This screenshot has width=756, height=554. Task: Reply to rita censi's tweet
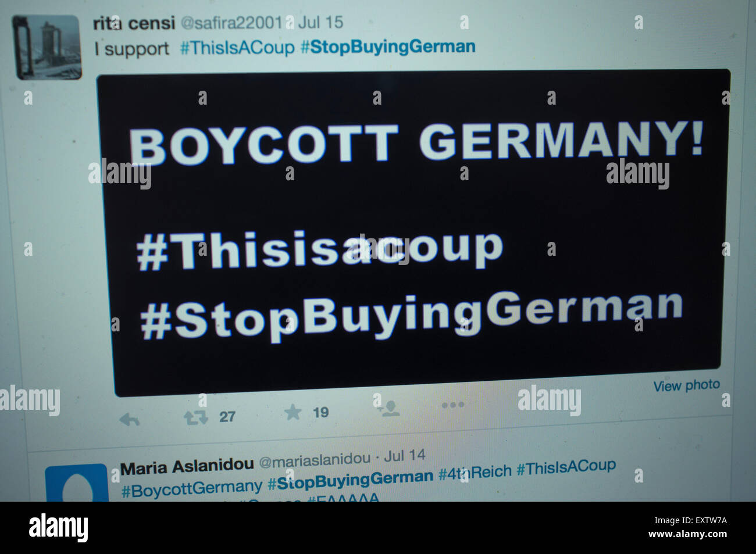coord(129,420)
